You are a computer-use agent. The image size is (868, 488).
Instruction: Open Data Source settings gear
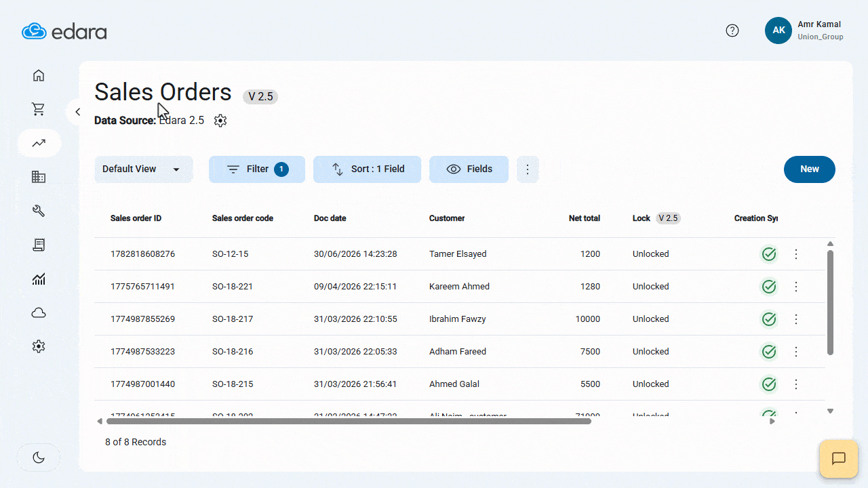point(220,121)
